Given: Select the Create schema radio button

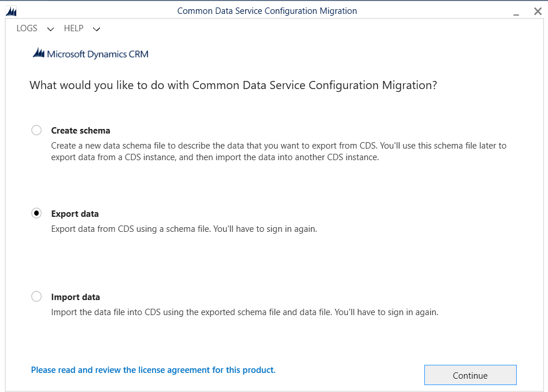Looking at the screenshot, I should point(36,131).
